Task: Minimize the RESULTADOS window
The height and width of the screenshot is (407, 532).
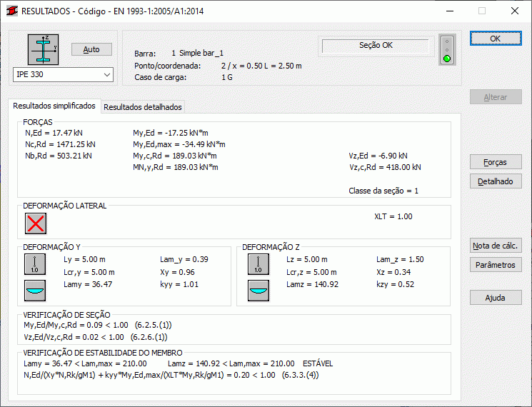Action: (450, 11)
